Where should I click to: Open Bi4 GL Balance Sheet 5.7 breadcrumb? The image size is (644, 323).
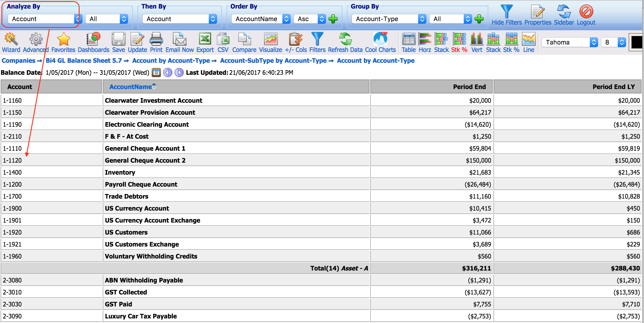click(x=84, y=60)
